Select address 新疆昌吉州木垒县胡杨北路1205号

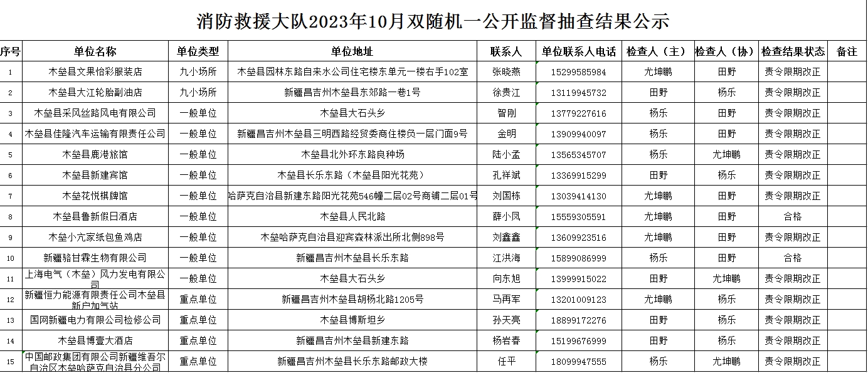point(352,300)
